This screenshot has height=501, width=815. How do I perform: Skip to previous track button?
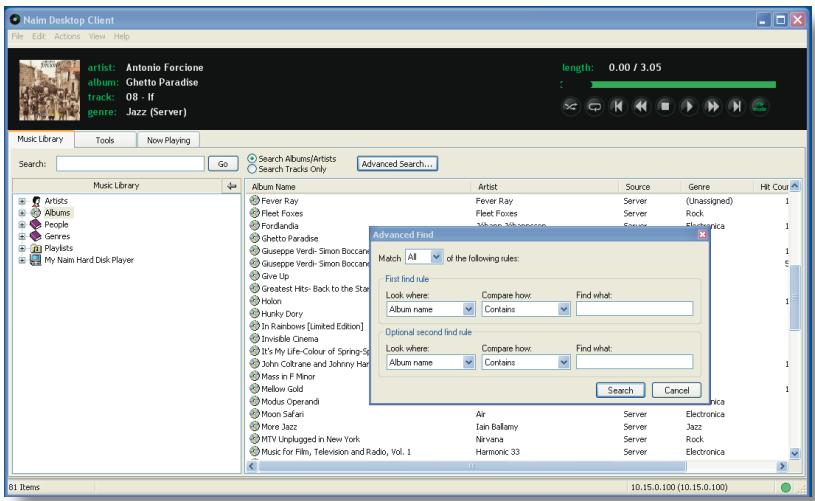tap(617, 107)
